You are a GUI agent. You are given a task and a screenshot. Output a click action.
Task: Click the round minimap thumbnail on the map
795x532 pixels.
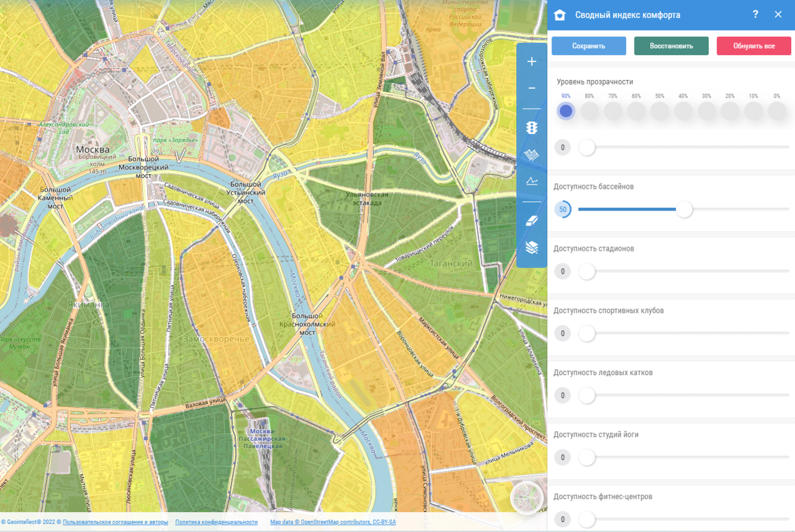point(526,498)
